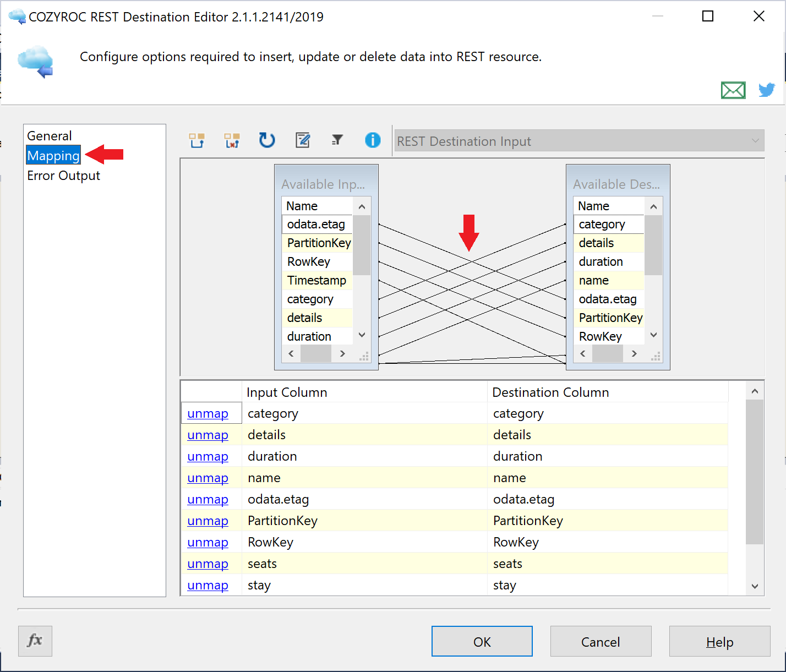Unmap the name column mapping

click(208, 478)
